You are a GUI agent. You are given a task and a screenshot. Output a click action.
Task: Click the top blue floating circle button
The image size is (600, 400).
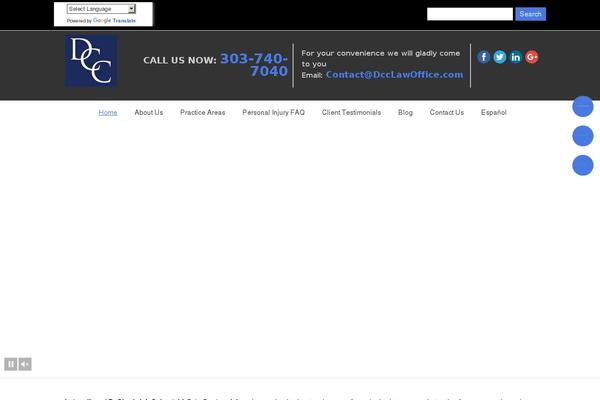point(583,106)
